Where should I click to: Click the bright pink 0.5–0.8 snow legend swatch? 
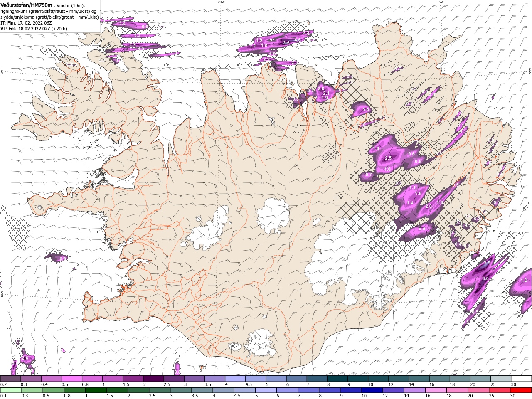click(x=71, y=379)
